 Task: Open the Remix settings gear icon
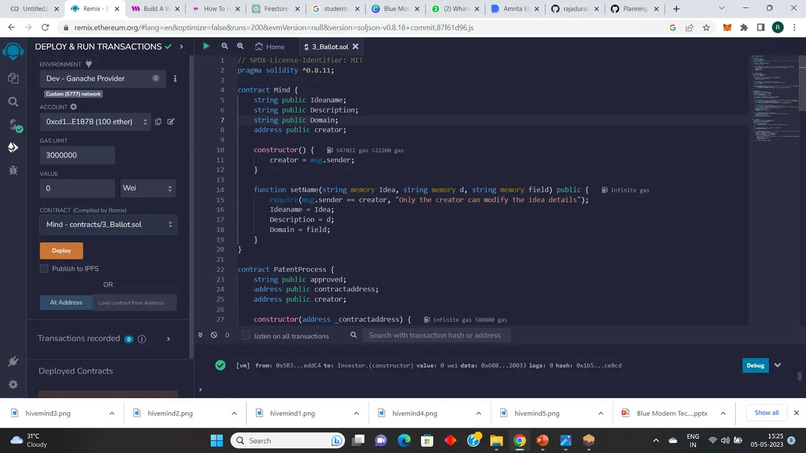click(13, 385)
